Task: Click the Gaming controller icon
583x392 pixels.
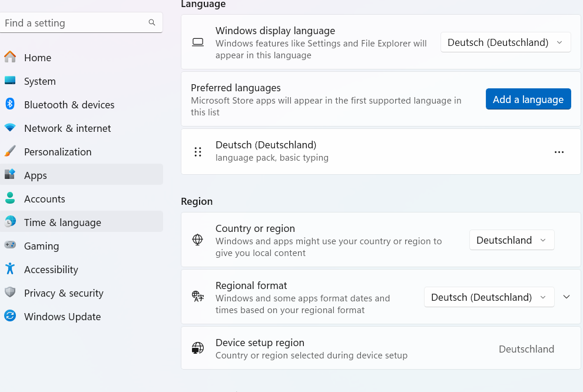Action: pyautogui.click(x=10, y=245)
